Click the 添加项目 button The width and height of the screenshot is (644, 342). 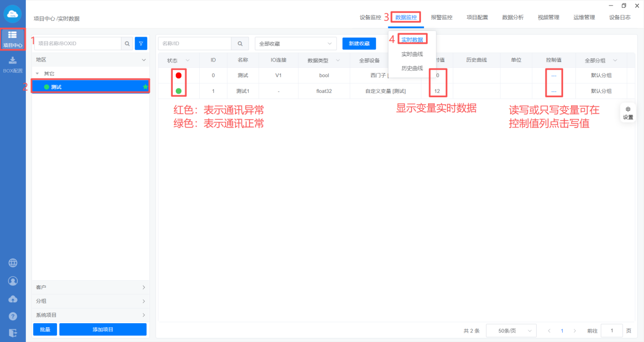[x=103, y=330]
